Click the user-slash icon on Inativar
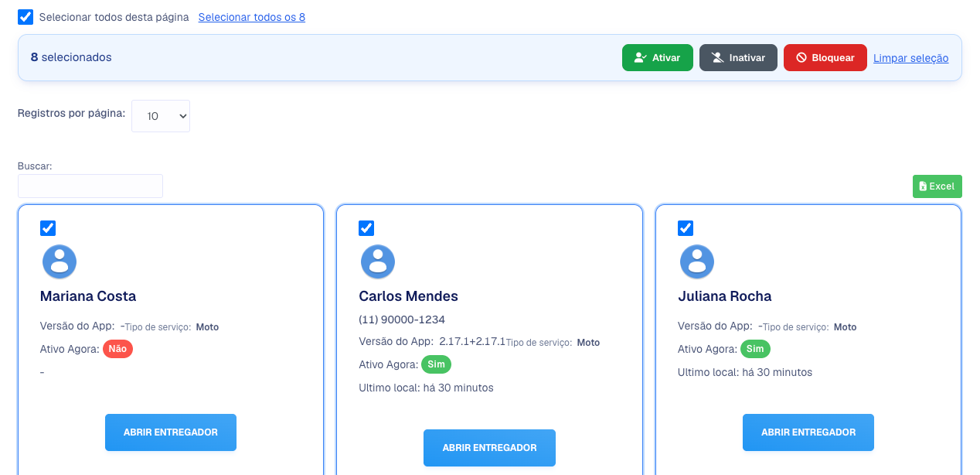The width and height of the screenshot is (980, 475). click(717, 58)
